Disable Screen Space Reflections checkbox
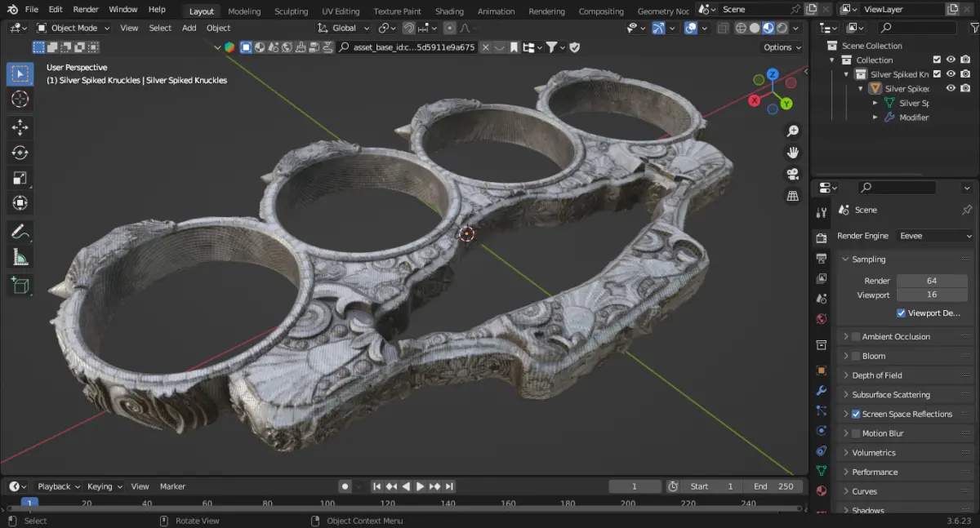Viewport: 980px width, 528px height. point(856,415)
